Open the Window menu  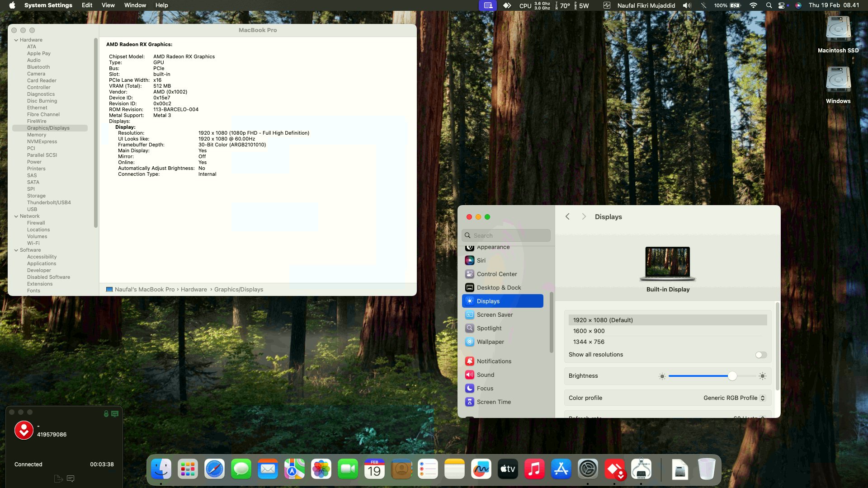(x=135, y=5)
